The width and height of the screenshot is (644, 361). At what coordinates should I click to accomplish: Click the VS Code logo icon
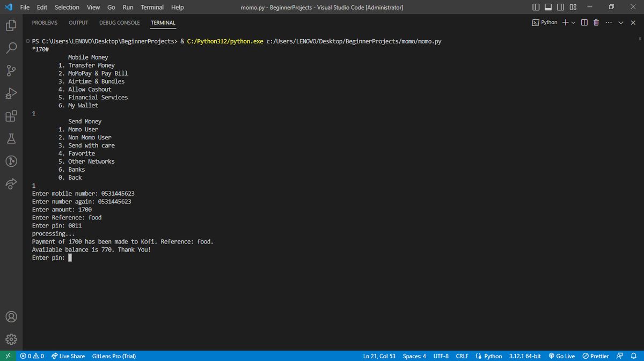(8, 7)
